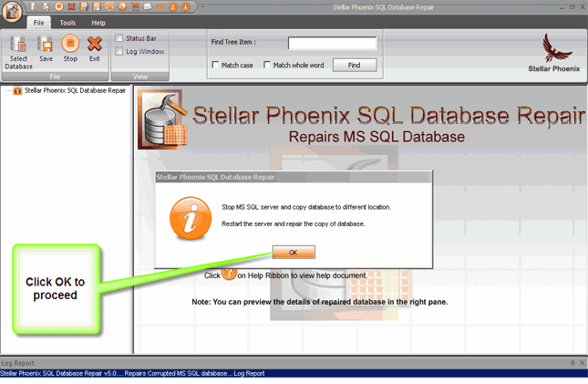This screenshot has width=588, height=384.
Task: Switch to the File ribbon tab
Action: [x=38, y=23]
